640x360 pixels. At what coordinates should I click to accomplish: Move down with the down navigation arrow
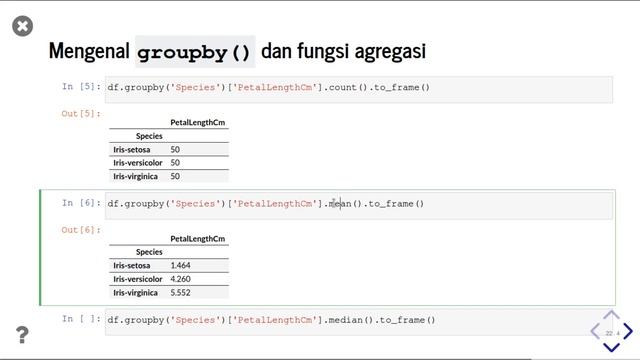pyautogui.click(x=611, y=347)
